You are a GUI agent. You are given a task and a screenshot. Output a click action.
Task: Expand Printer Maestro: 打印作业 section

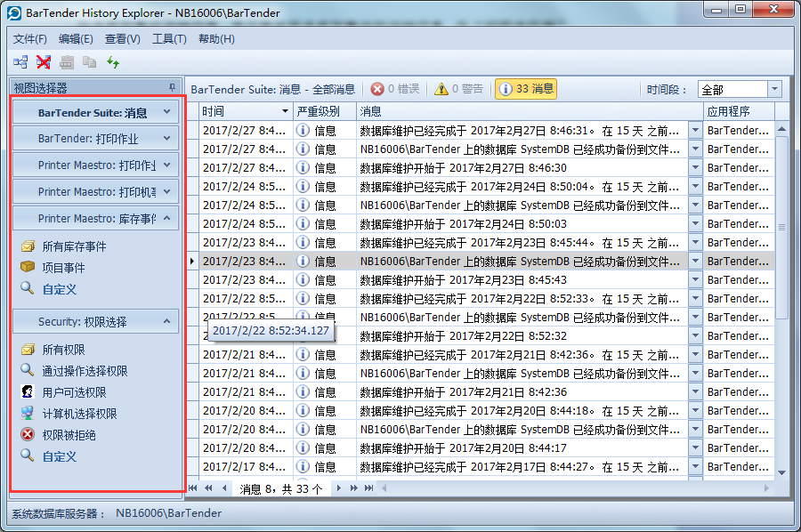(95, 165)
